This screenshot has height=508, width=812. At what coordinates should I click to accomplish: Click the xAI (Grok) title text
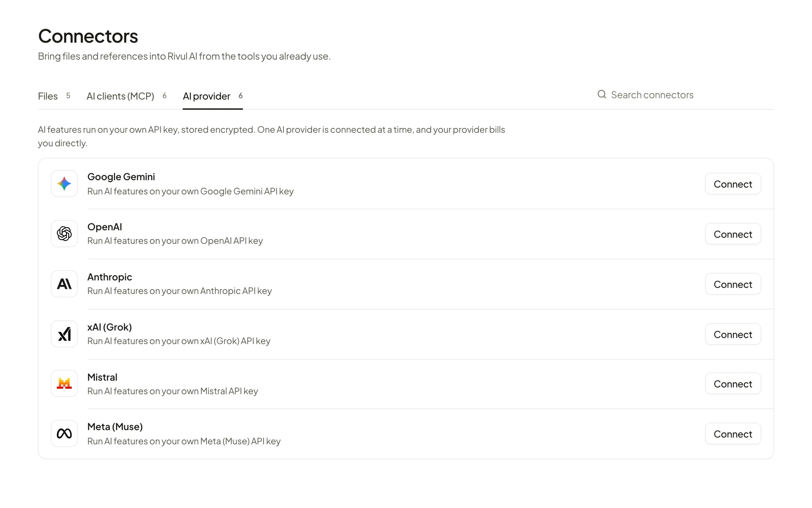(110, 327)
